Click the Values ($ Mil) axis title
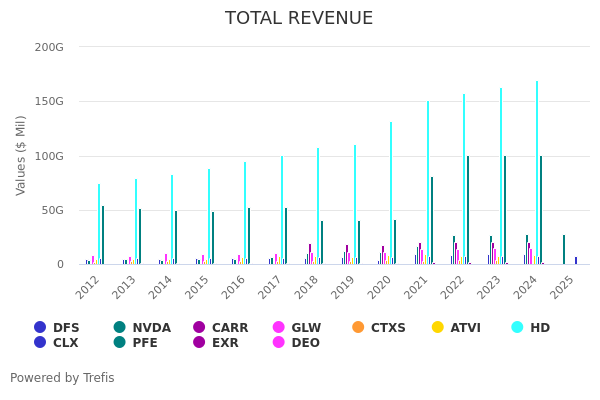This screenshot has width=600, height=400. pyautogui.click(x=21, y=155)
